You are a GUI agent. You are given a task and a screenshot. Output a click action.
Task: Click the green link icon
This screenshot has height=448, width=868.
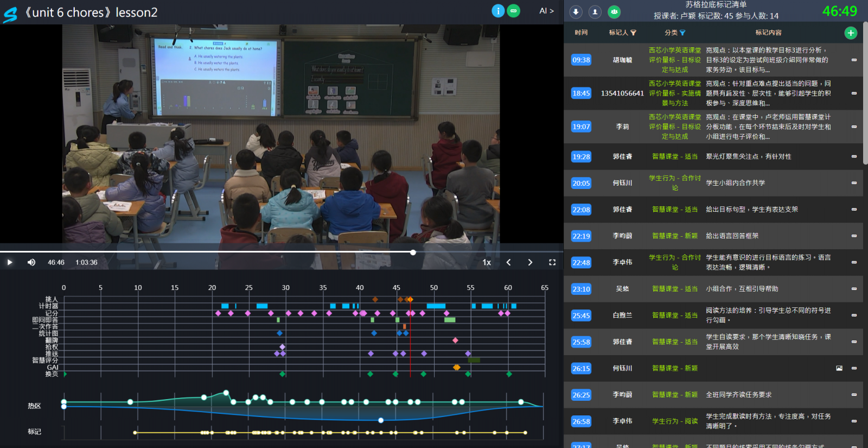click(513, 11)
